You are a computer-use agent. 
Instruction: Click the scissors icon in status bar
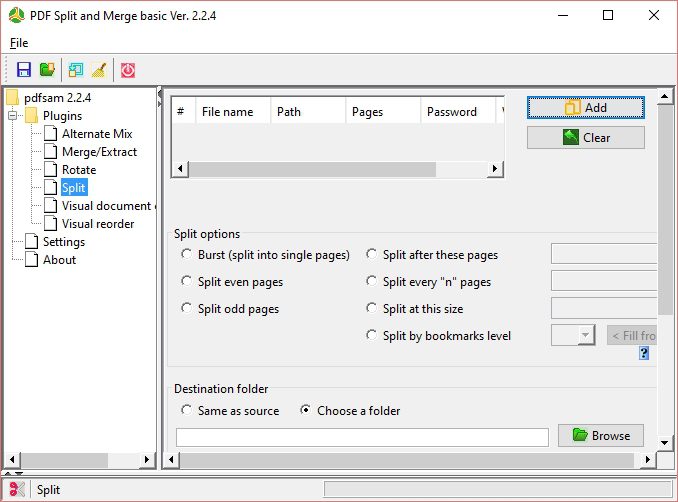click(x=16, y=489)
